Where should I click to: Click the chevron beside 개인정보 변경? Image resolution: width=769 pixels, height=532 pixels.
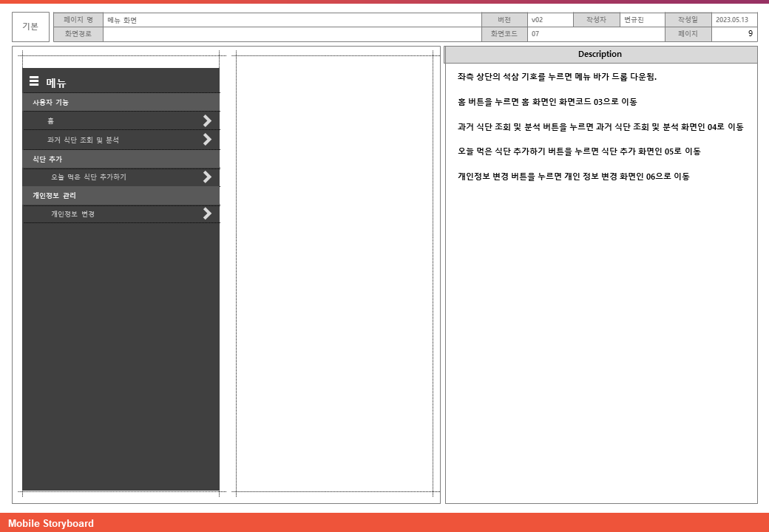point(208,214)
